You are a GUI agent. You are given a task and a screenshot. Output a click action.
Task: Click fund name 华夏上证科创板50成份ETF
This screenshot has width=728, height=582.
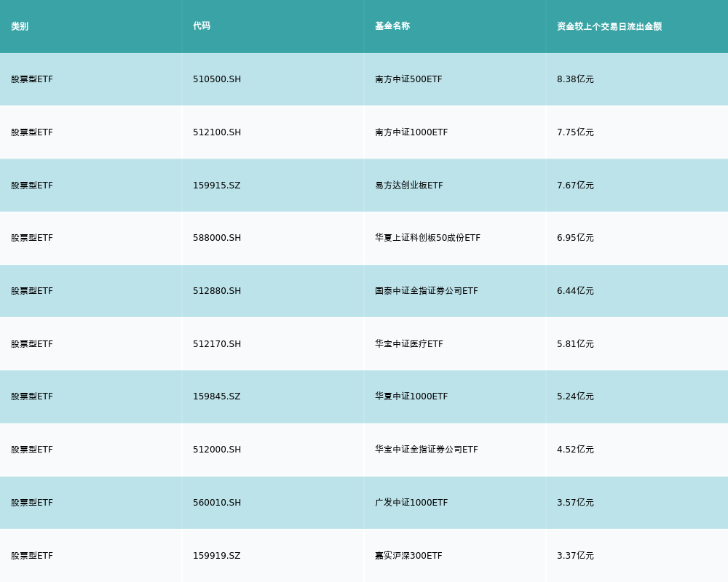[427, 238]
